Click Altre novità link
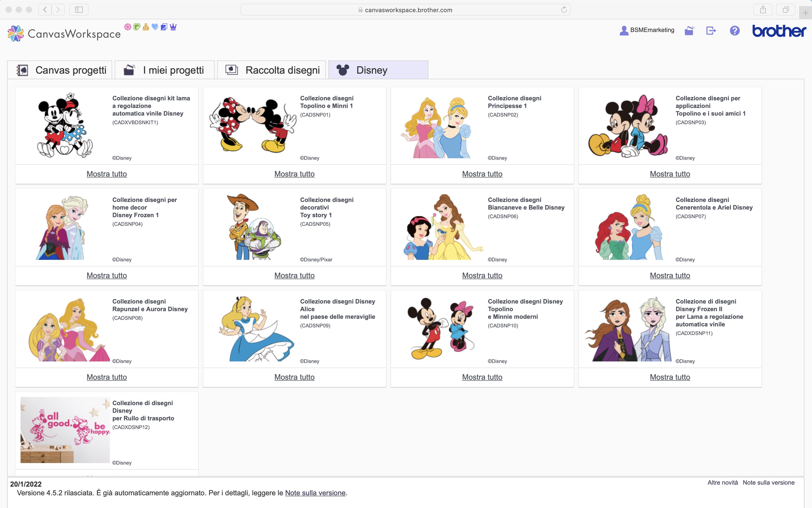Screen dimensions: 812x508 pos(722,482)
